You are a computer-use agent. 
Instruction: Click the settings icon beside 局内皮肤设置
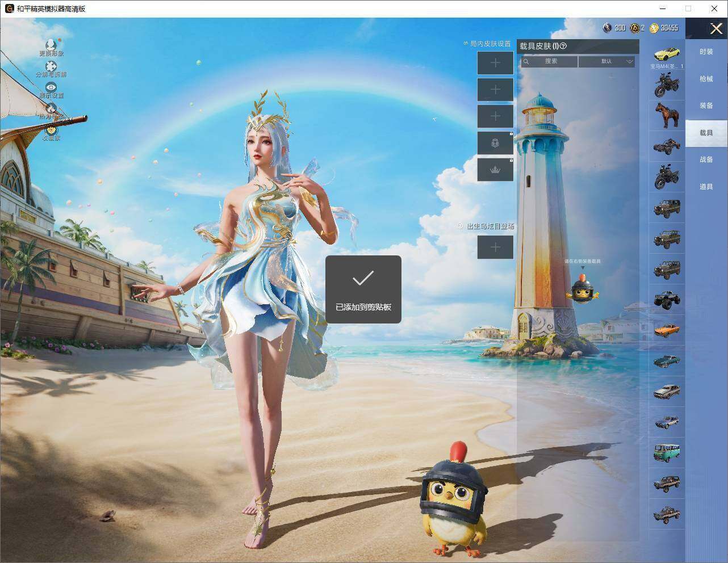(466, 43)
